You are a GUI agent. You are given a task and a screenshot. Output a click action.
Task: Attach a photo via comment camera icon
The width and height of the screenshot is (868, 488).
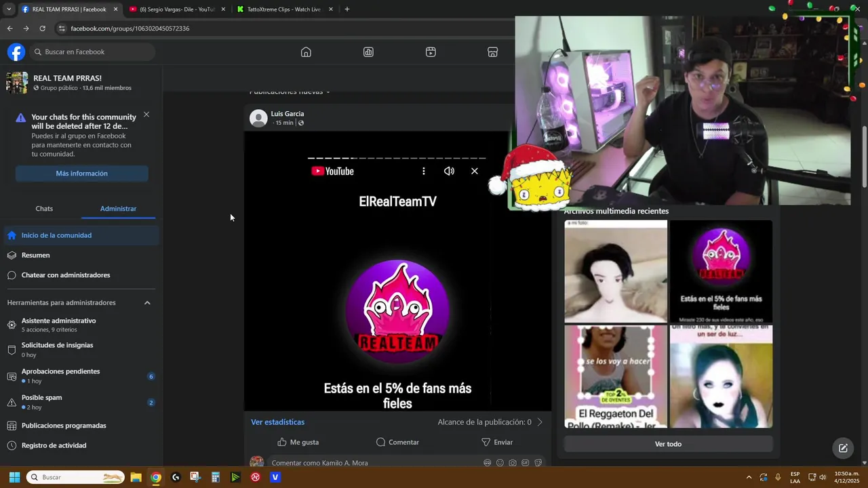[513, 463]
